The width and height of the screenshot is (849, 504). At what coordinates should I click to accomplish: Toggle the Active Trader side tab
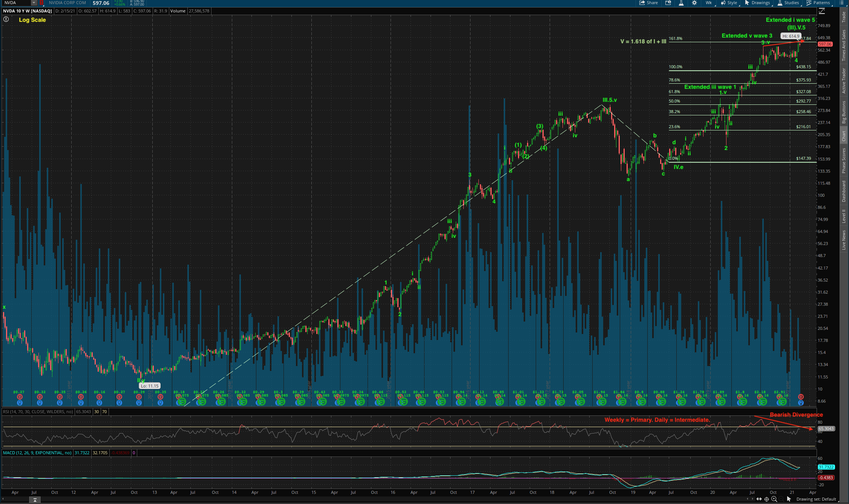[844, 81]
